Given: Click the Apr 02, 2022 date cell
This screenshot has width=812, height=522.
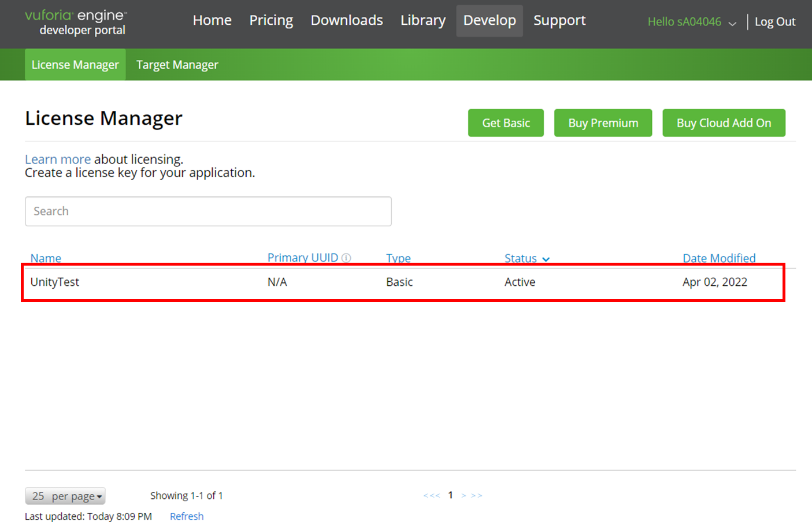Looking at the screenshot, I should 715,282.
